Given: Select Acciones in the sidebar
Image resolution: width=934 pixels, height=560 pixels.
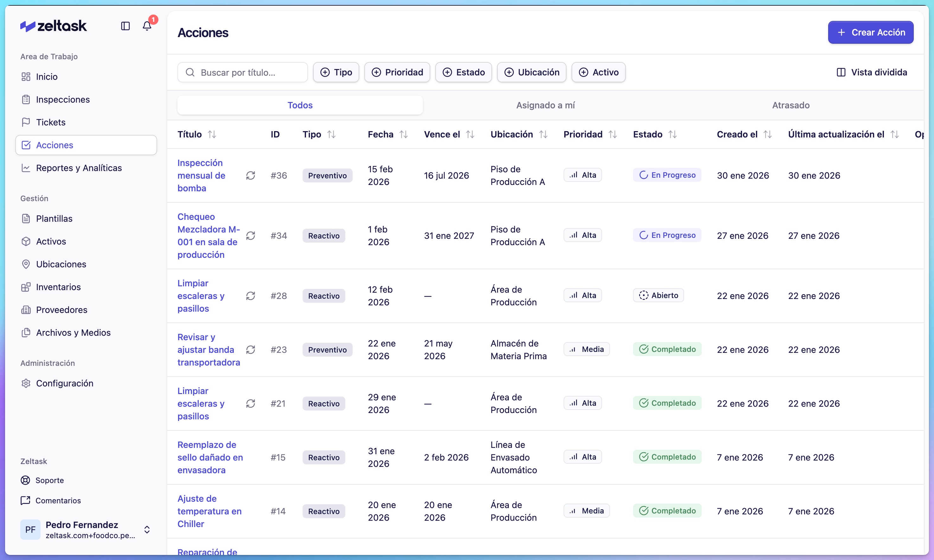Looking at the screenshot, I should pos(86,145).
